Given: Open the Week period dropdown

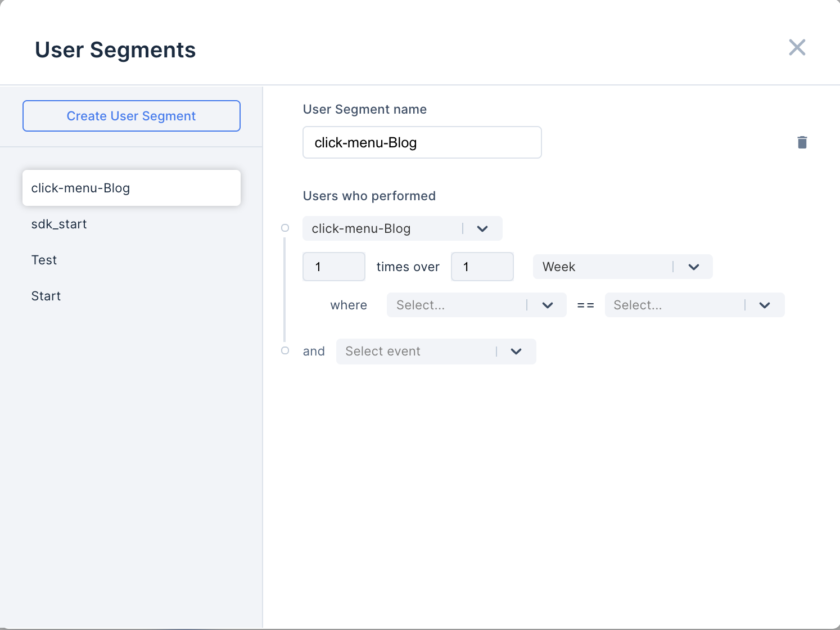Looking at the screenshot, I should tap(623, 267).
